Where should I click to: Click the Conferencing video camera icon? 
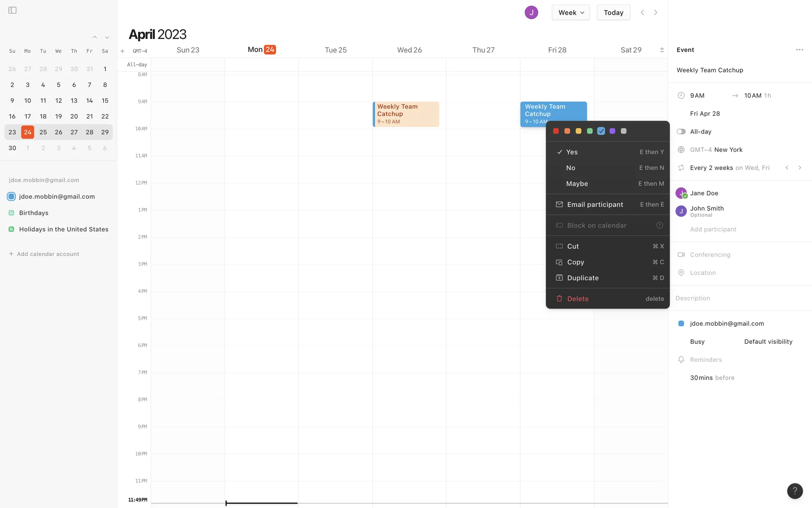click(681, 254)
